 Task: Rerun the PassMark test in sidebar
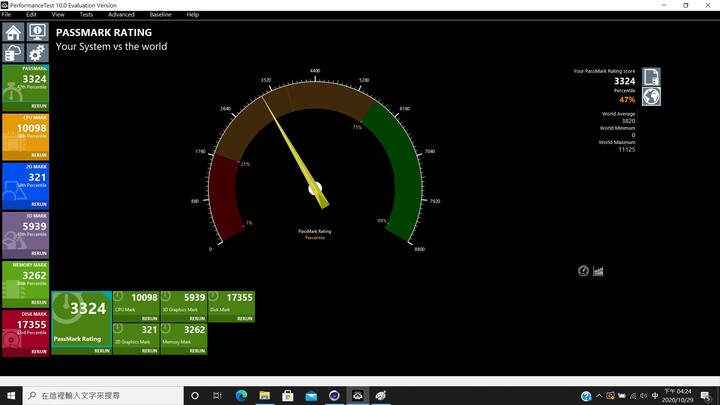[39, 106]
